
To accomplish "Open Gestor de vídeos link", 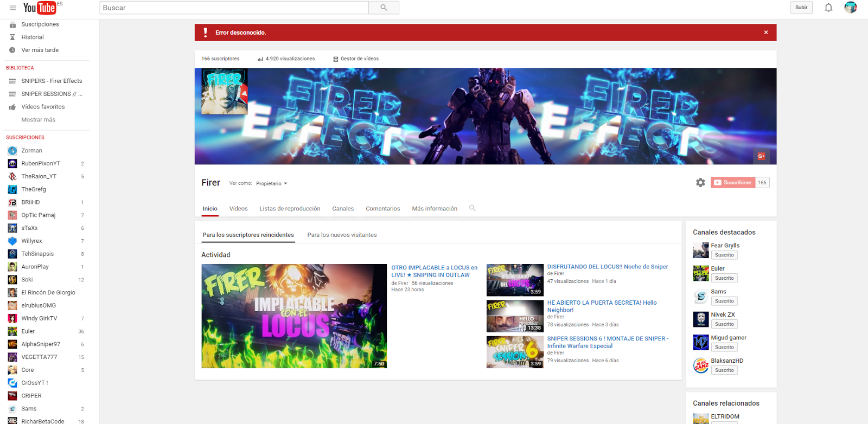I will (356, 59).
